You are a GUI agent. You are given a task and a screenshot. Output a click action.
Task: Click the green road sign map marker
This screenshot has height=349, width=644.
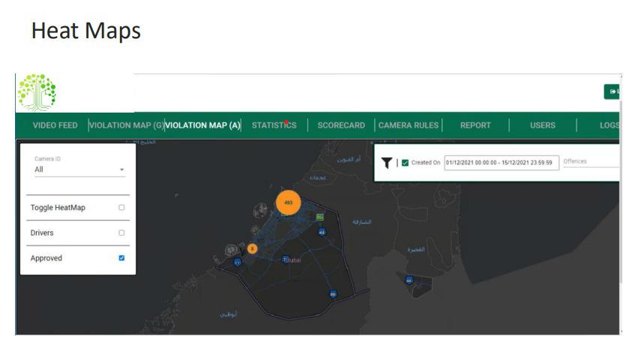(320, 218)
